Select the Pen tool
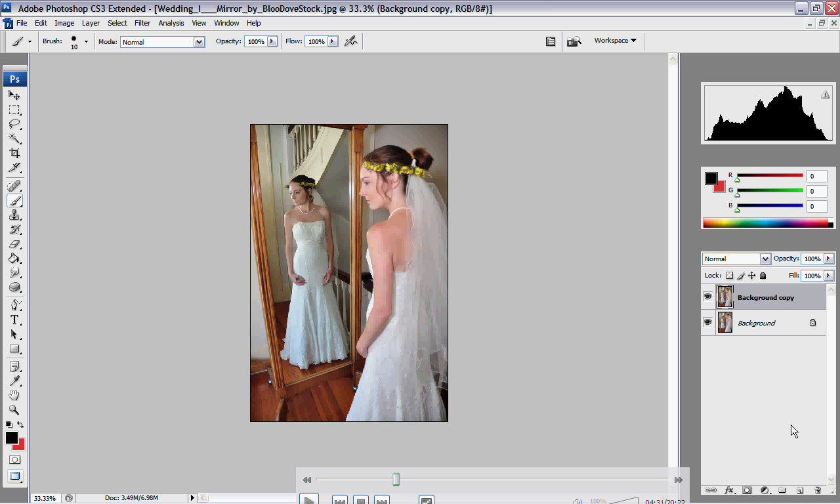The width and height of the screenshot is (840, 504). (14, 306)
